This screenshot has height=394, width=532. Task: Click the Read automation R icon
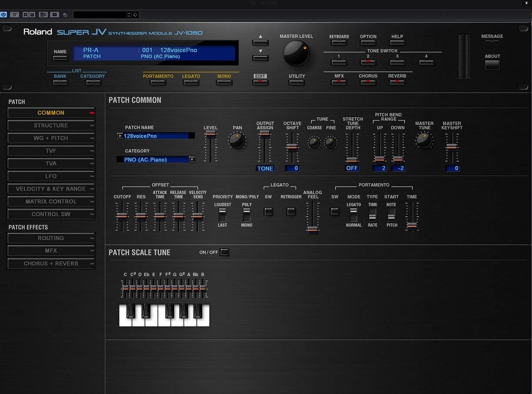(26, 15)
